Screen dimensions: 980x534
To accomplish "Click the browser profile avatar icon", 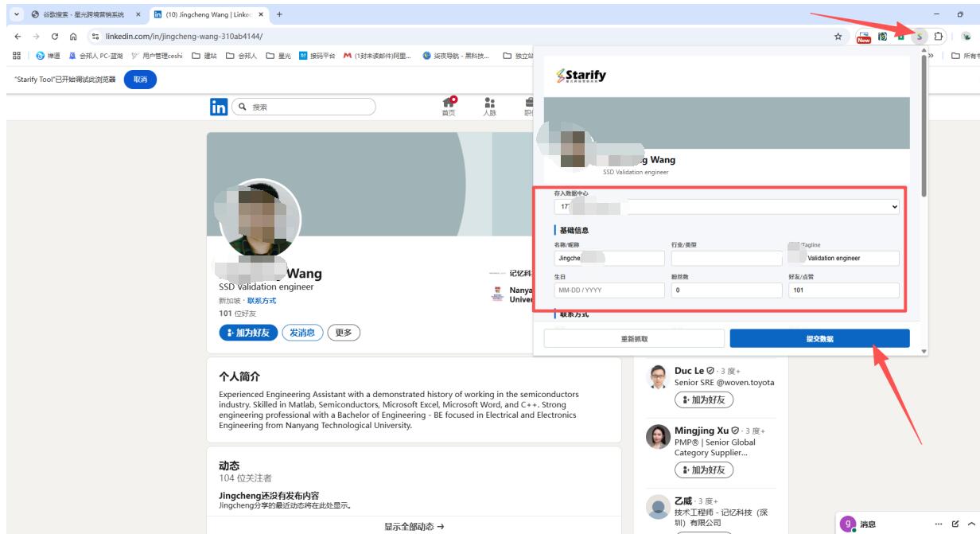I will coord(967,37).
